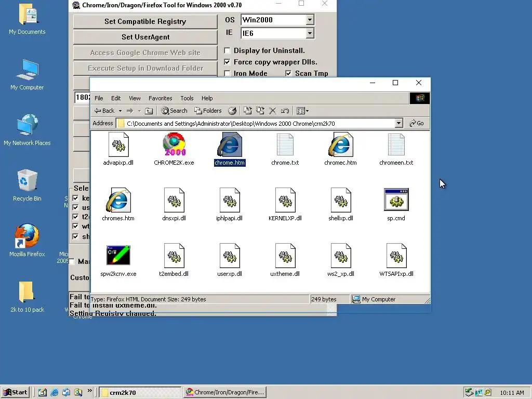532x399 pixels.
Task: Open the Forward button history dropdown arrow
Action: pos(139,111)
